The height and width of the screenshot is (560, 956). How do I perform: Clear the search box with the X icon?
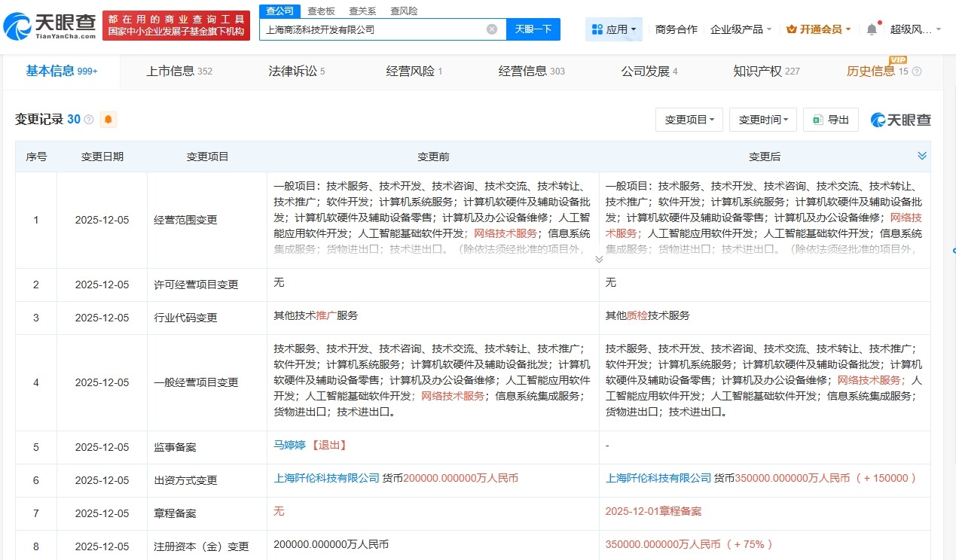point(492,29)
